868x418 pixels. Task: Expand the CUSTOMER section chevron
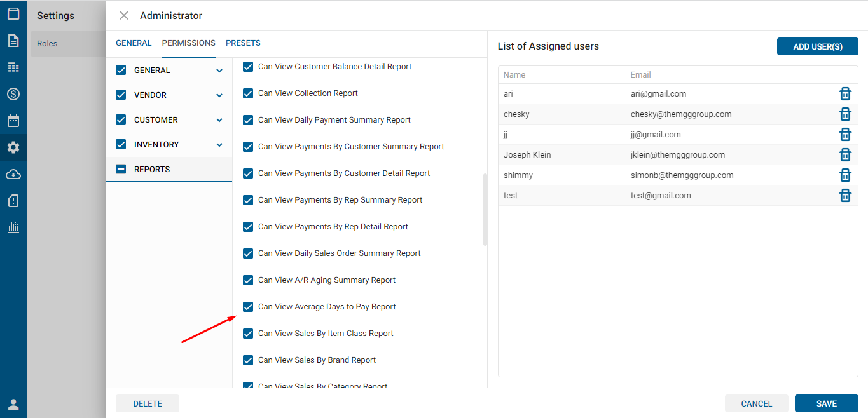(219, 120)
